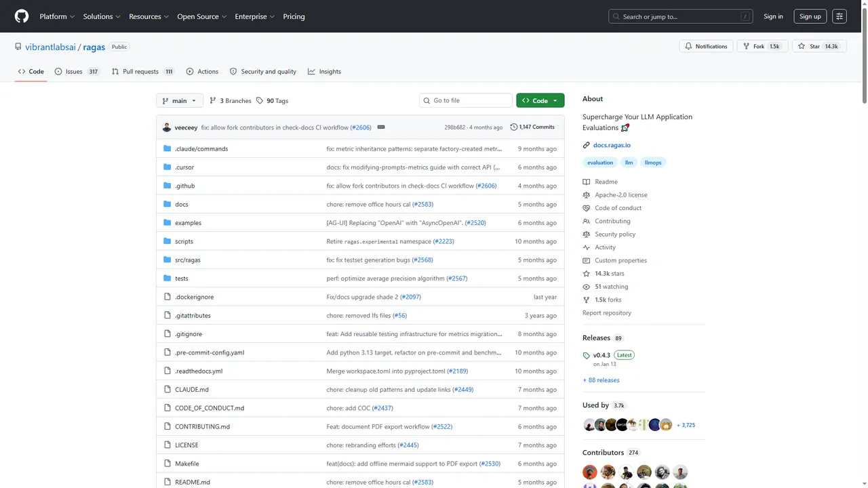Viewport: 868px width, 488px height.
Task: Expand the green Code dropdown button
Action: pos(540,100)
